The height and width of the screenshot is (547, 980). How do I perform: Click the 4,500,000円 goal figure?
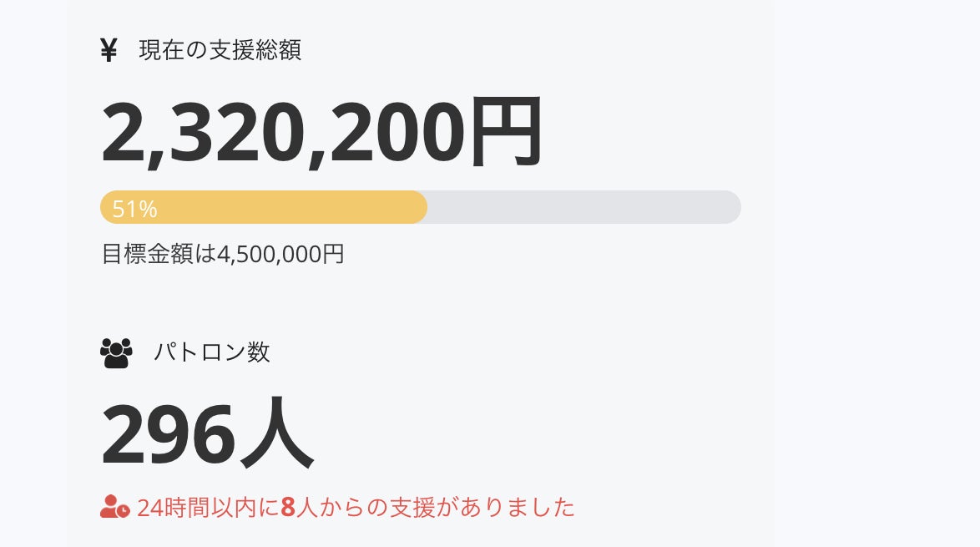[x=280, y=254]
